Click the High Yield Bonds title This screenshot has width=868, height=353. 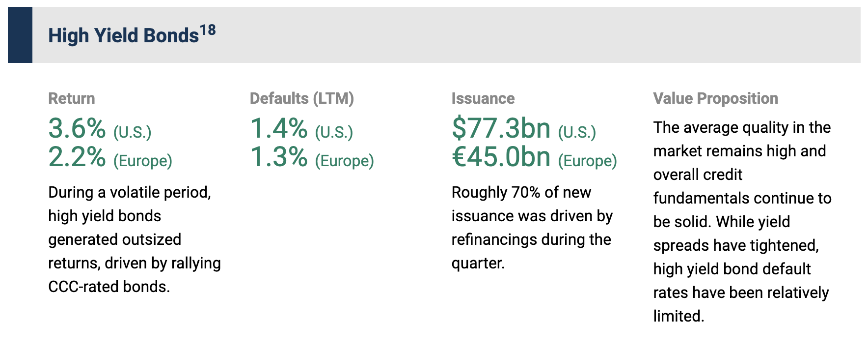[123, 36]
